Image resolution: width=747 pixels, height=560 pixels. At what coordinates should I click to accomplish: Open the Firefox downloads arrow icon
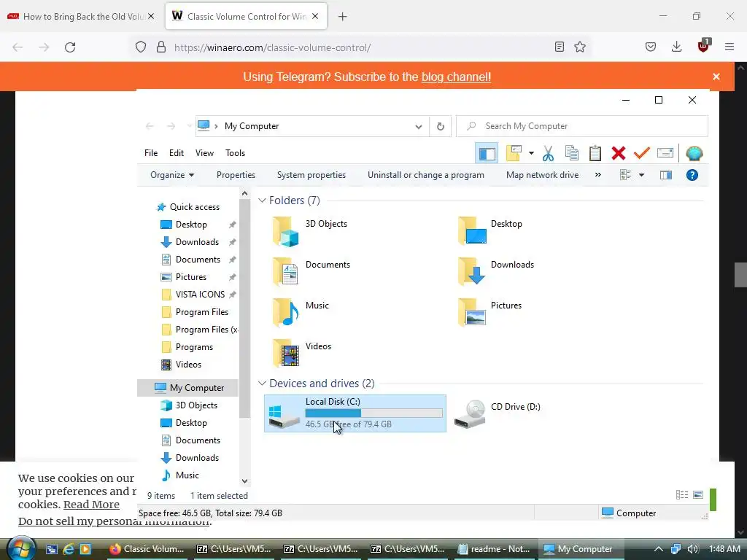pyautogui.click(x=676, y=47)
